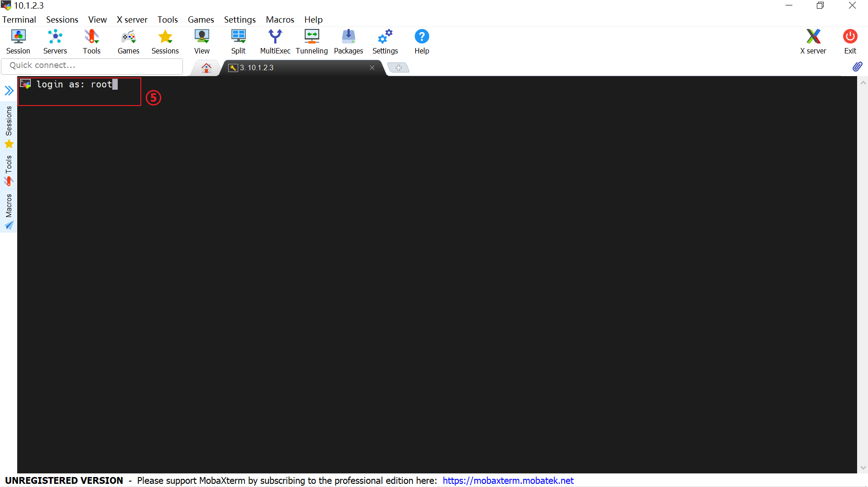Viewport: 868px width, 487px height.
Task: Click the paperclip attach icon
Action: pyautogui.click(x=857, y=67)
